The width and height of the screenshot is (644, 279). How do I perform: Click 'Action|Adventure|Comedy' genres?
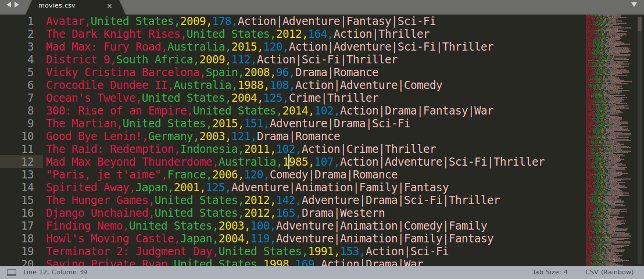click(x=369, y=85)
